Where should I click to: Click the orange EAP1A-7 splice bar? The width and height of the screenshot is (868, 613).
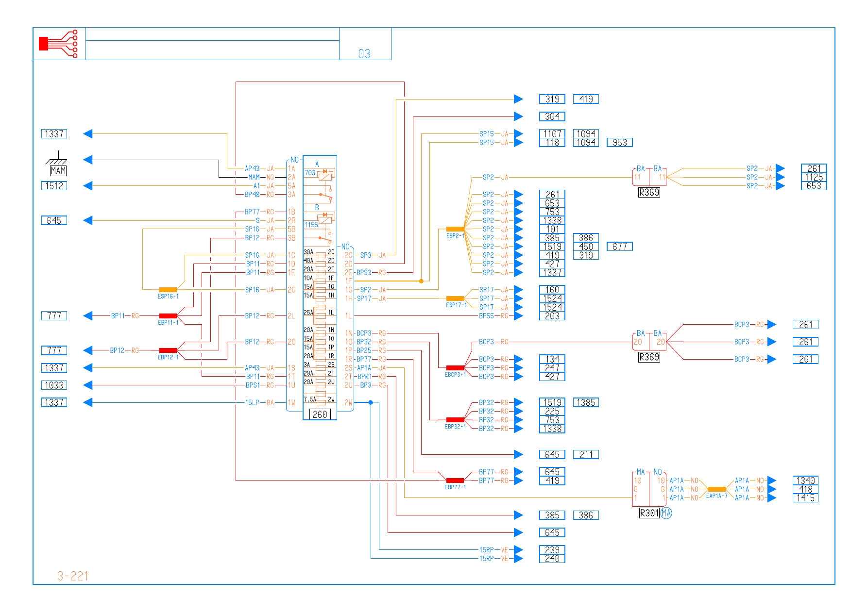(716, 489)
